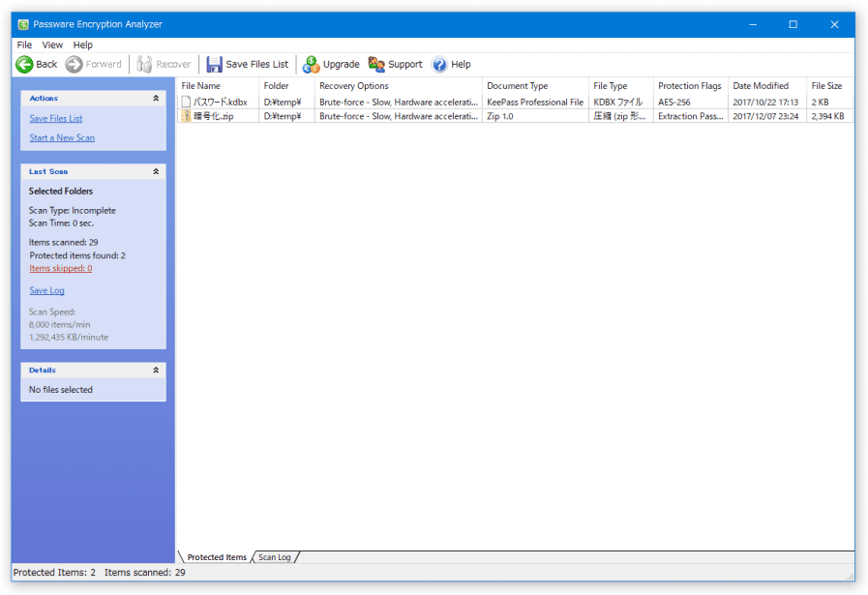Open the File menu
The width and height of the screenshot is (868, 595).
[x=24, y=45]
